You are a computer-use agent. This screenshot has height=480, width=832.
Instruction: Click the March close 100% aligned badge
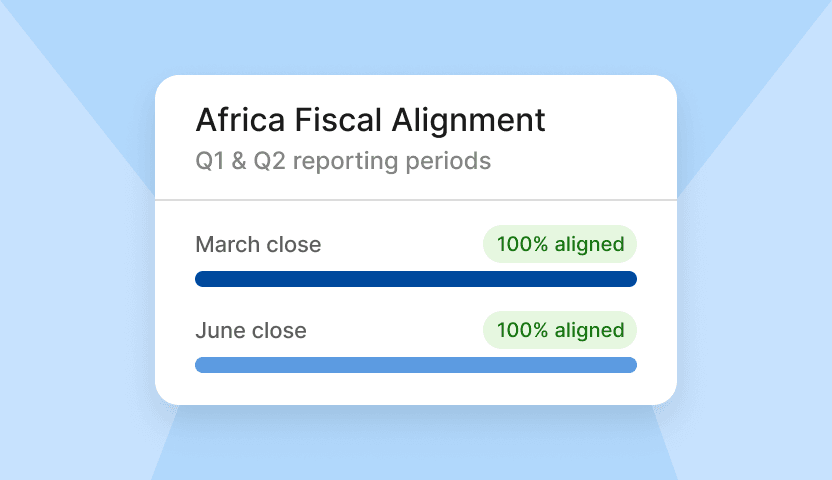pyautogui.click(x=560, y=244)
